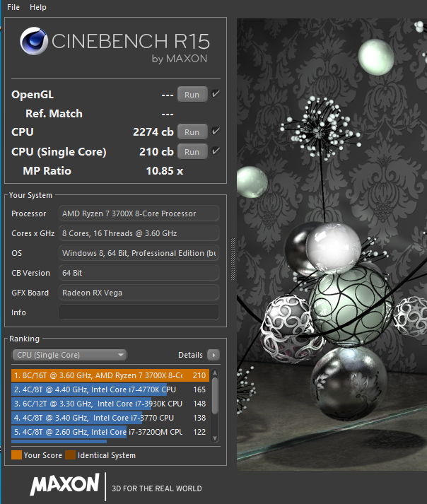This screenshot has width=427, height=504.
Task: Toggle the OpenGL test checkbox
Action: [x=216, y=94]
